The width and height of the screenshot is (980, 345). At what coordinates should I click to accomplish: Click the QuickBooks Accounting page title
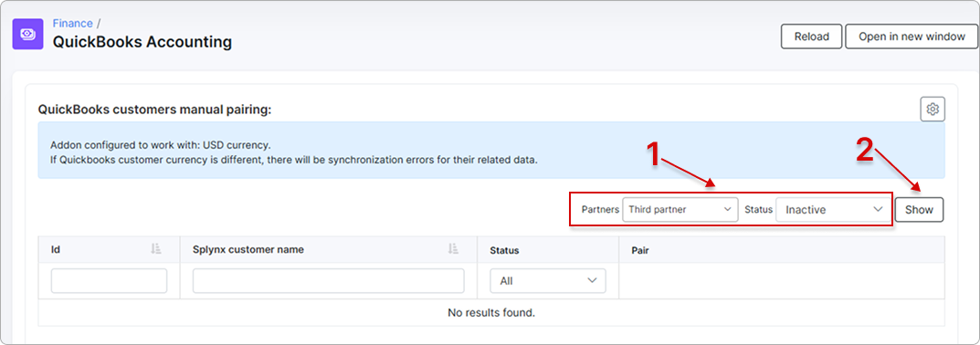pos(142,42)
